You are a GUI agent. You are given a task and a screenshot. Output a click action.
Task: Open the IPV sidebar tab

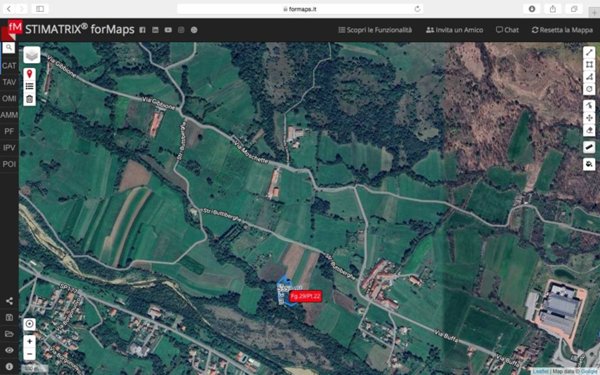pyautogui.click(x=9, y=148)
